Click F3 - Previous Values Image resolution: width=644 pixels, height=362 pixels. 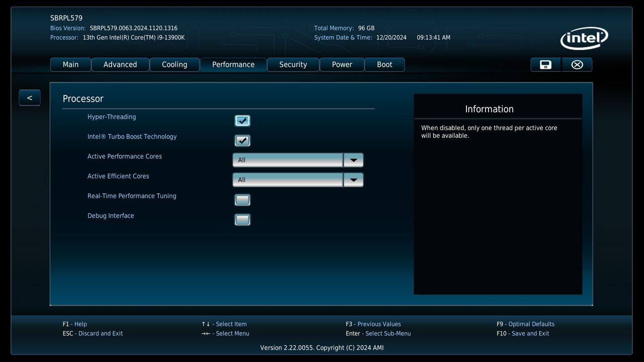(373, 324)
